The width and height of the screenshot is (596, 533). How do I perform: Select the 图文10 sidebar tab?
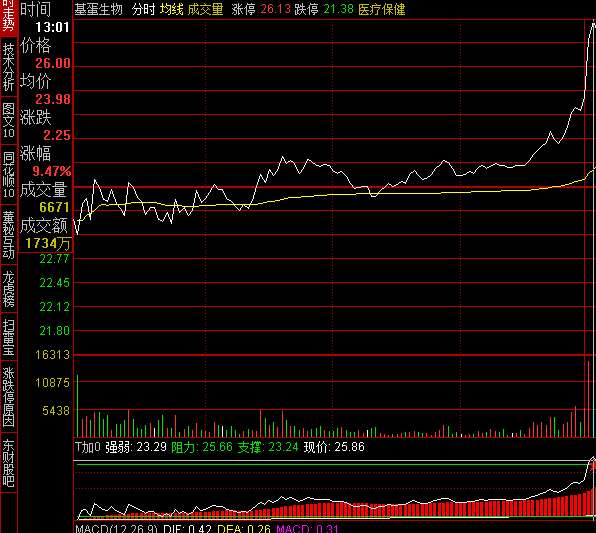click(8, 120)
